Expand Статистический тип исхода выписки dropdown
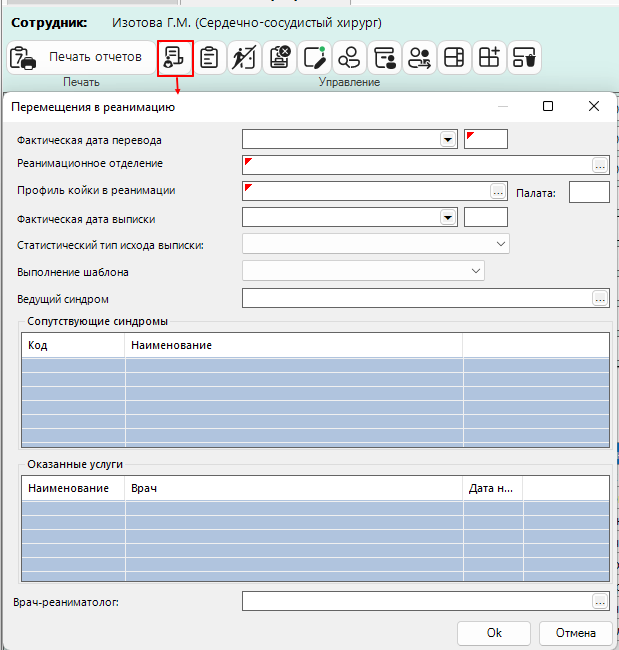The width and height of the screenshot is (619, 650). (500, 244)
